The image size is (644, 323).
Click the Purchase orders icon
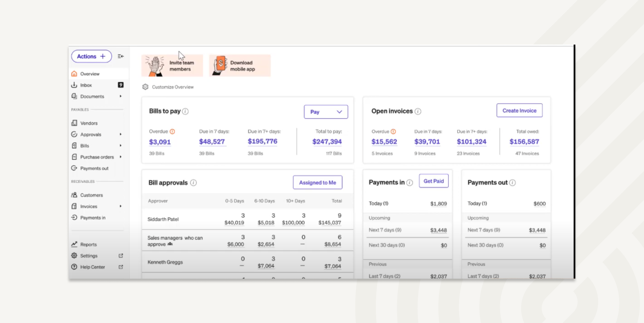(x=74, y=157)
